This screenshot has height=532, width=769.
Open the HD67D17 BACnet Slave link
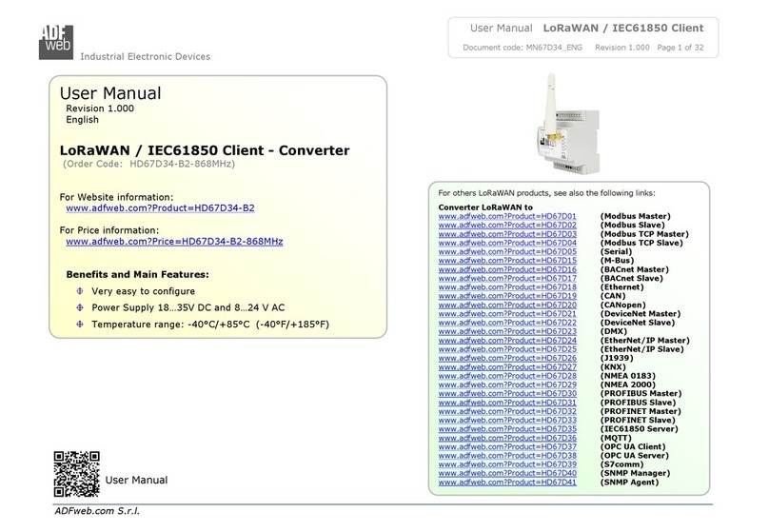point(507,278)
